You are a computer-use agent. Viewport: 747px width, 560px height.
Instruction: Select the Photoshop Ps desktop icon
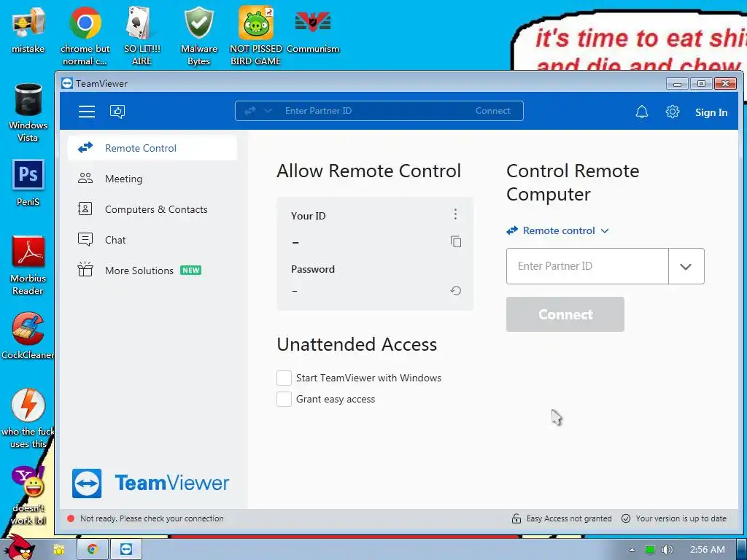[28, 183]
